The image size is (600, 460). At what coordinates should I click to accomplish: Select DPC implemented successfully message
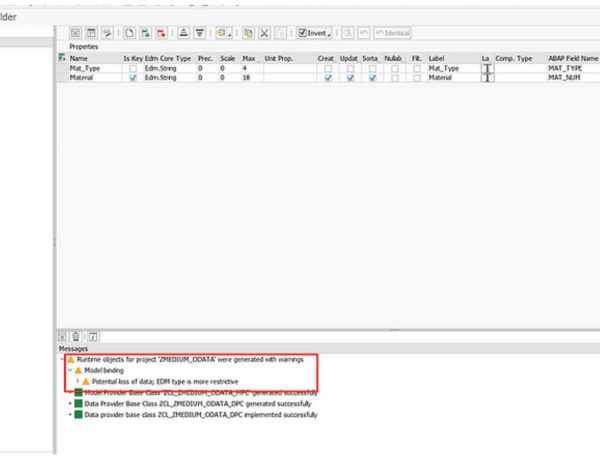tap(201, 414)
